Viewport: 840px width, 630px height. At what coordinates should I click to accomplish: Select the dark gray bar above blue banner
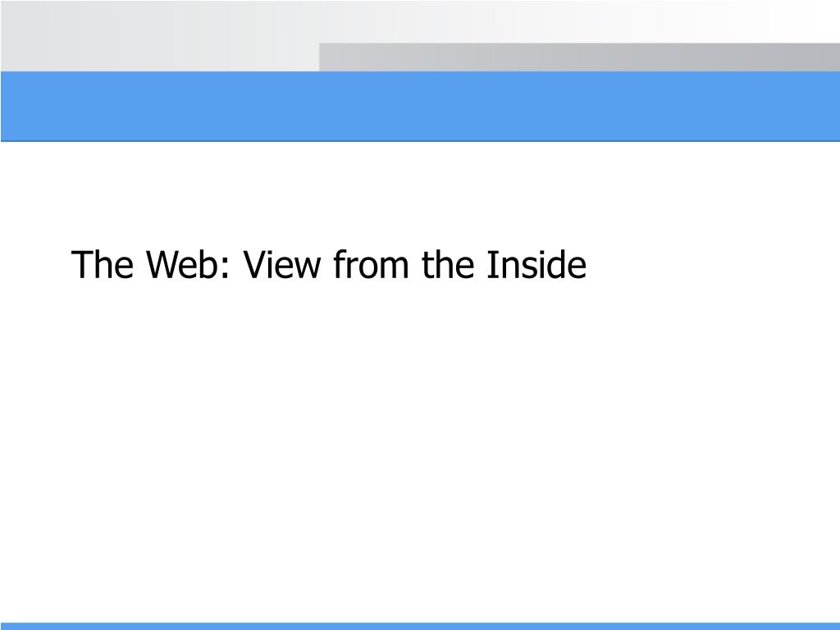click(x=579, y=57)
